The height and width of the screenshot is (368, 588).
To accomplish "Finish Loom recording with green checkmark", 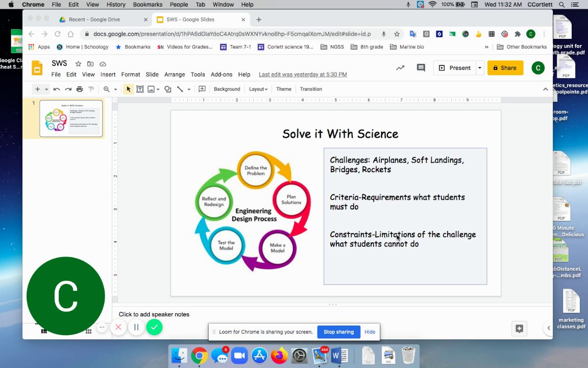I will tap(154, 327).
